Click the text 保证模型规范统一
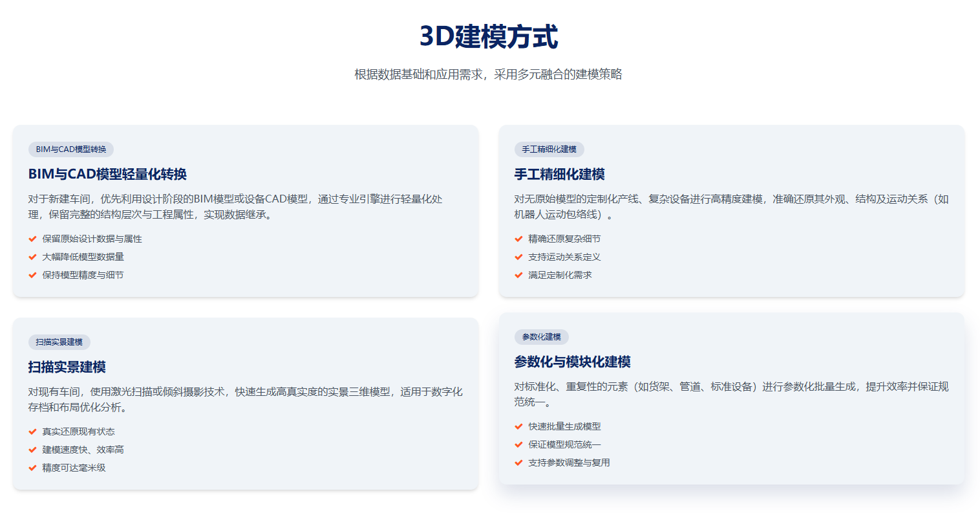 [565, 444]
